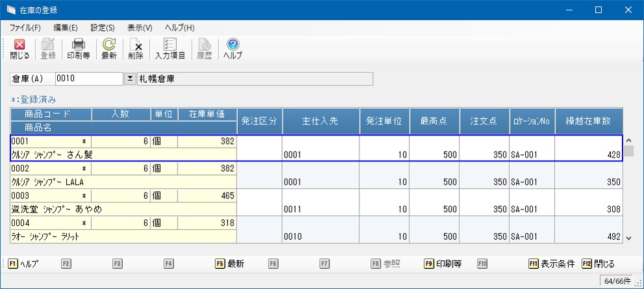Select product code cell 0001
This screenshot has height=289, width=644.
pyautogui.click(x=51, y=141)
